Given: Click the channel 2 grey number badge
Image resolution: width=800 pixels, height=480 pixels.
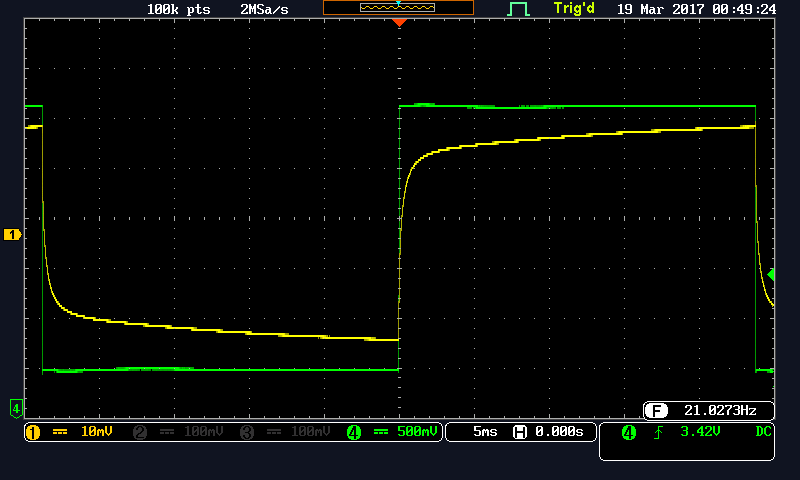Looking at the screenshot, I should (140, 432).
